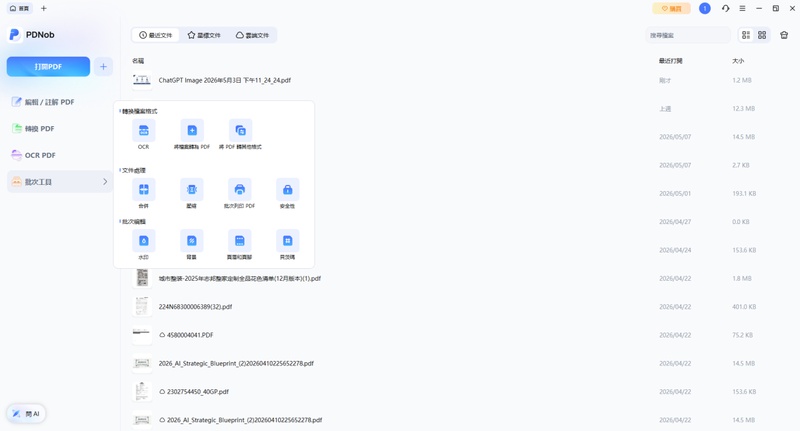The image size is (800, 431).
Task: Open the OCR batch tool
Action: (x=143, y=131)
